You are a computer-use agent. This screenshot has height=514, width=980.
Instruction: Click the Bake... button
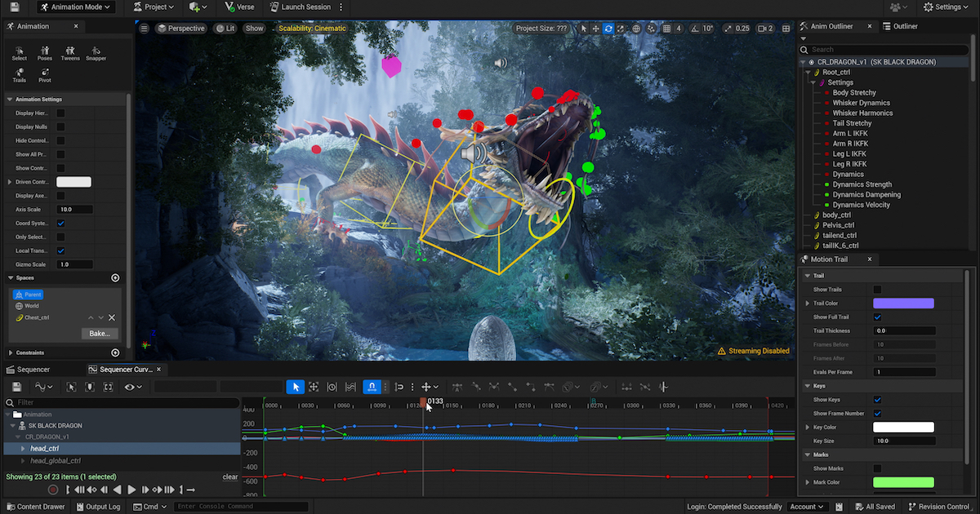click(100, 334)
